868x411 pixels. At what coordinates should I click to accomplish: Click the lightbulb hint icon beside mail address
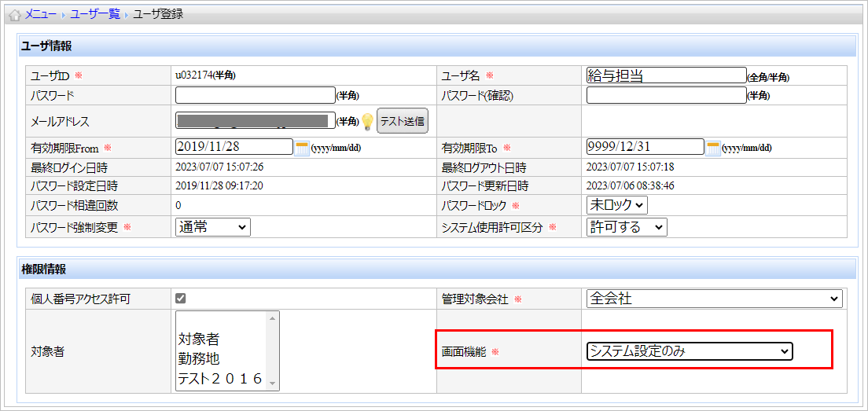click(x=368, y=121)
